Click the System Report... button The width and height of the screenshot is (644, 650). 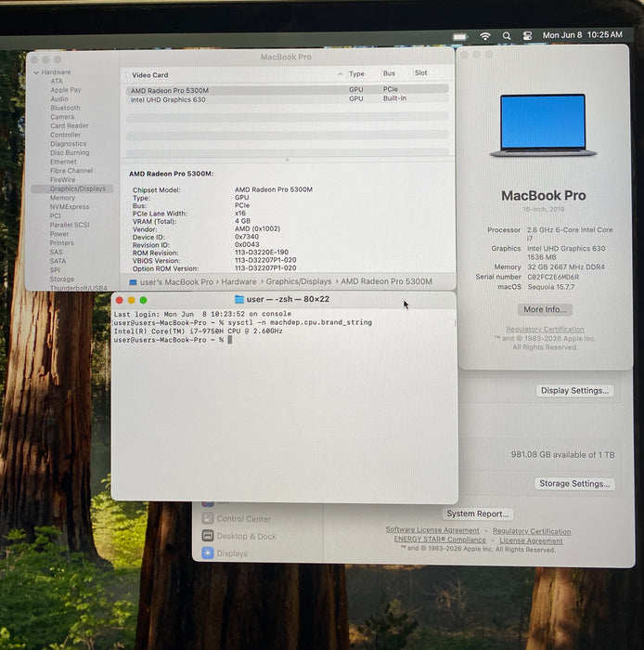478,514
